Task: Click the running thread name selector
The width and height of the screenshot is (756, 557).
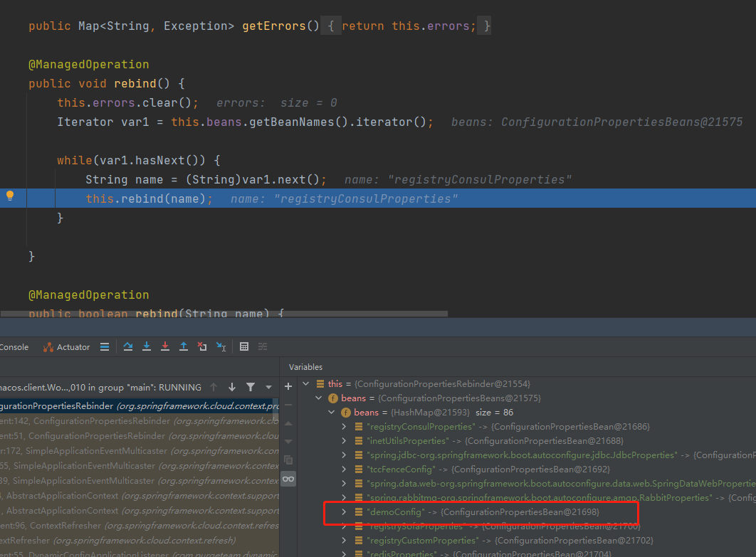Action: [x=101, y=388]
